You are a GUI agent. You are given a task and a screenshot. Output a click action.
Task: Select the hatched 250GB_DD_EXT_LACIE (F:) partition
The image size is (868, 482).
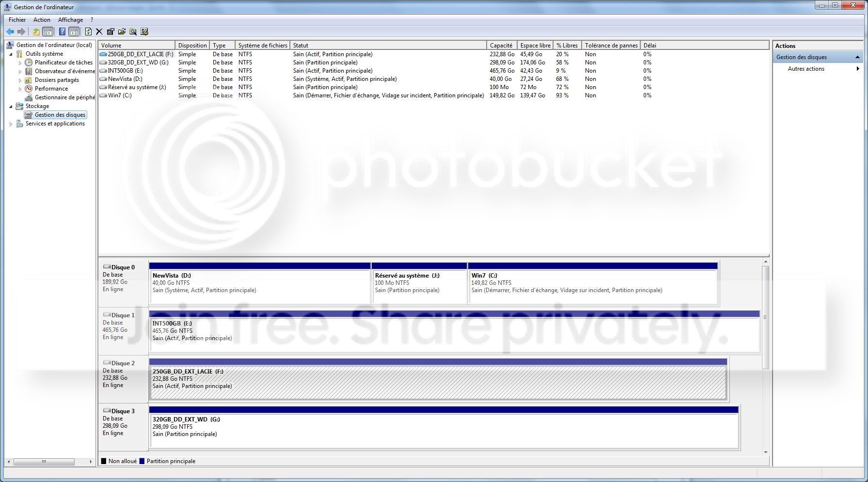click(x=438, y=379)
